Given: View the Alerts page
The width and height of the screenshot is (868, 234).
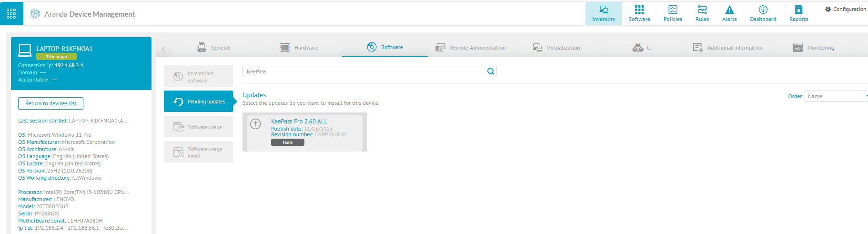Looking at the screenshot, I should pos(729,14).
